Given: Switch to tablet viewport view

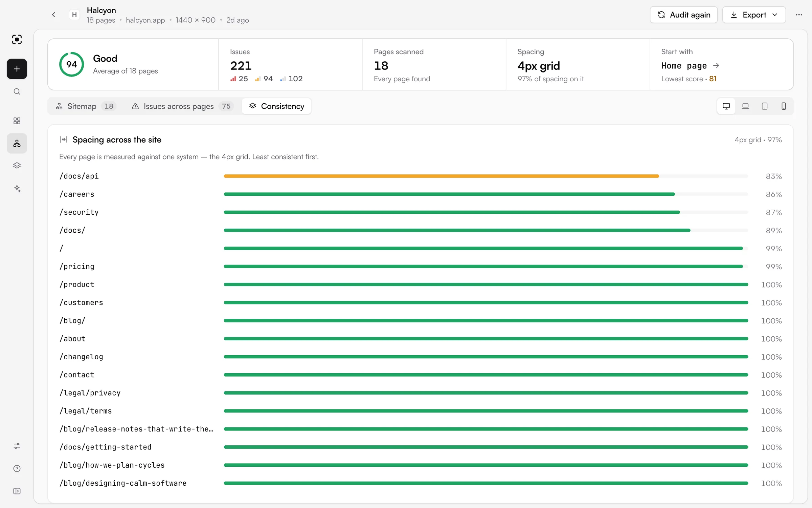Looking at the screenshot, I should [765, 106].
